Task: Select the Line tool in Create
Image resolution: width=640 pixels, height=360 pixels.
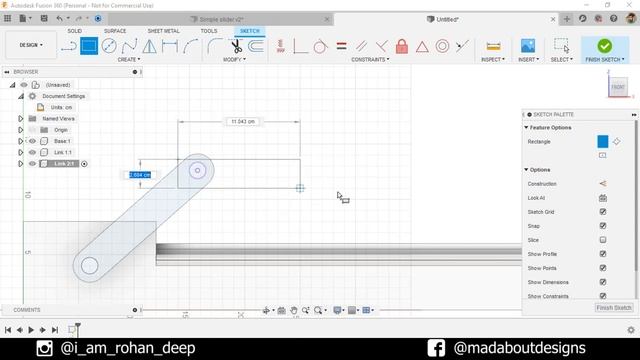Action: [69, 46]
